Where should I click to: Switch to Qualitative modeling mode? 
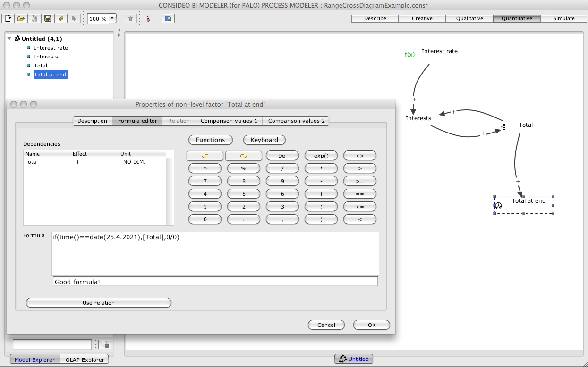click(x=469, y=18)
